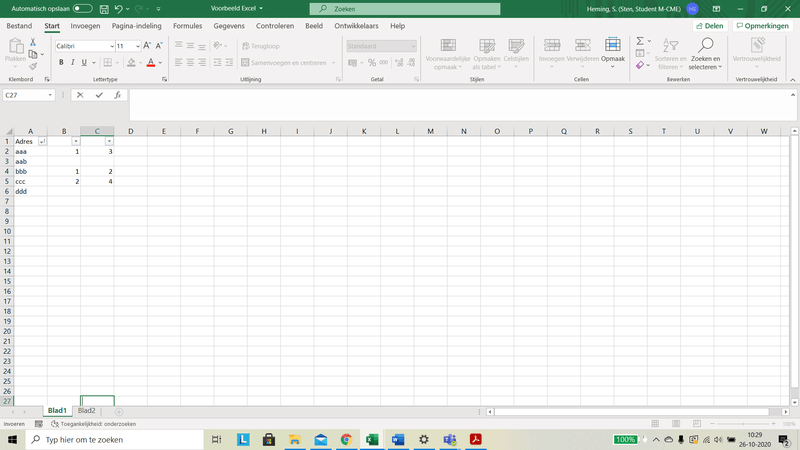Switch to the Invoegen ribbon tab

point(85,26)
